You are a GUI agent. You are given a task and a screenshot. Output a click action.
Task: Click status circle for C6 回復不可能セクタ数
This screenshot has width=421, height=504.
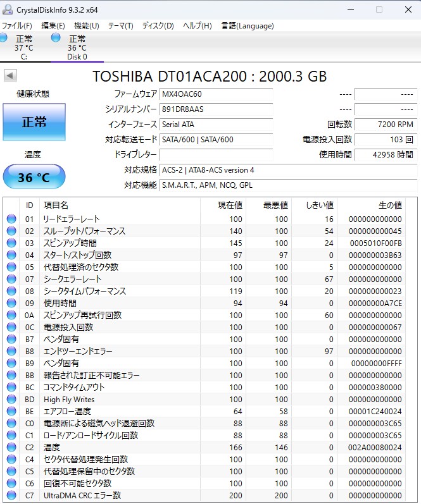click(11, 483)
